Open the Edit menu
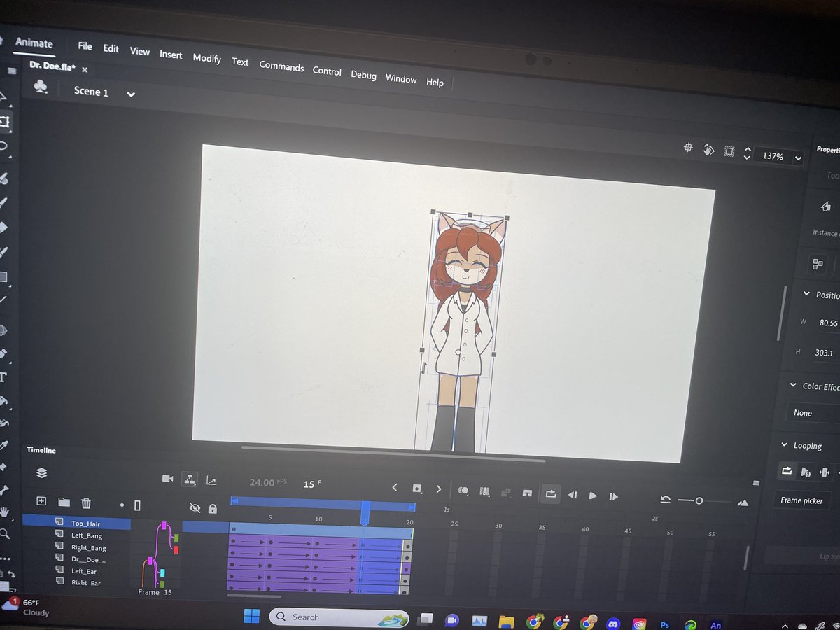Viewport: 840px width, 630px height. (x=111, y=48)
